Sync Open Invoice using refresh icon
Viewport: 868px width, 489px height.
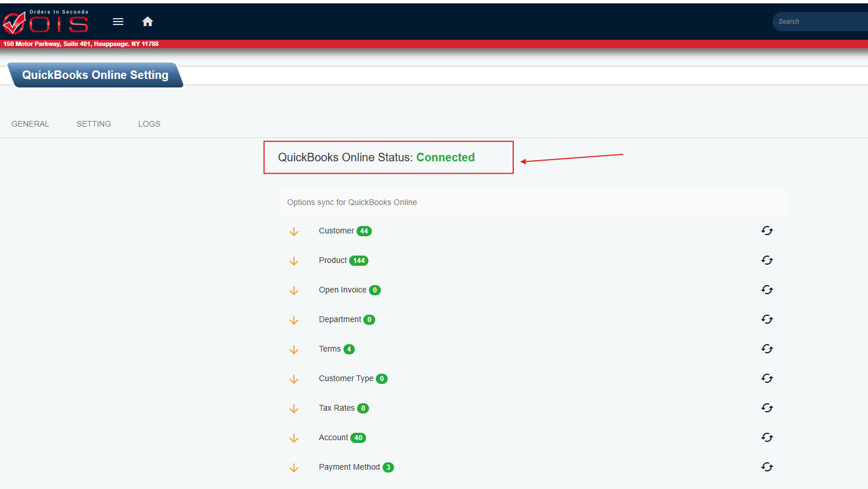(x=767, y=290)
